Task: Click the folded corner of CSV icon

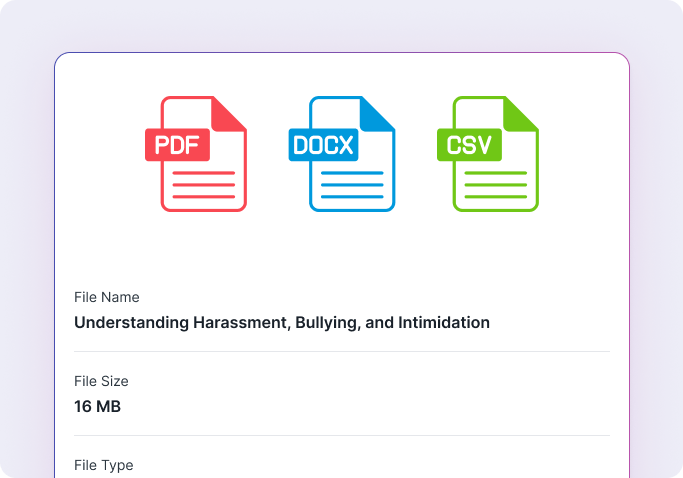Action: 524,111
